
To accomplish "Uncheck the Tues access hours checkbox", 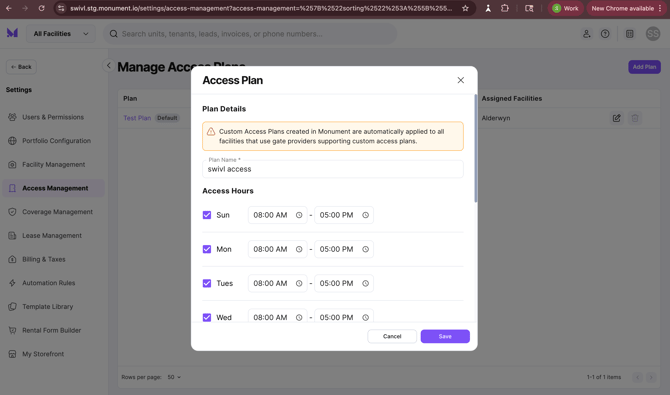I will pyautogui.click(x=207, y=283).
